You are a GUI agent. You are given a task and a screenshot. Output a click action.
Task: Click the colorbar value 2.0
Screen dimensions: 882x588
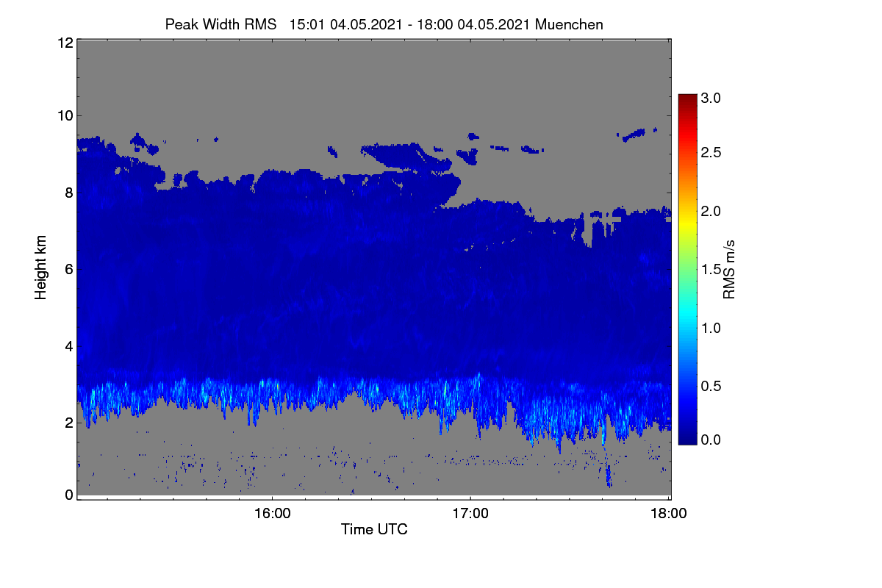coord(710,211)
